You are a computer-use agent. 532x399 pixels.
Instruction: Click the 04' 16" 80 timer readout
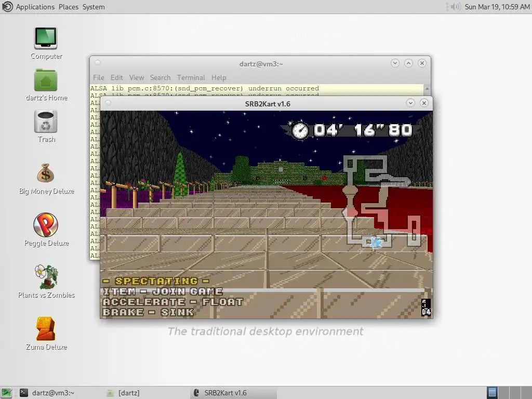(363, 130)
